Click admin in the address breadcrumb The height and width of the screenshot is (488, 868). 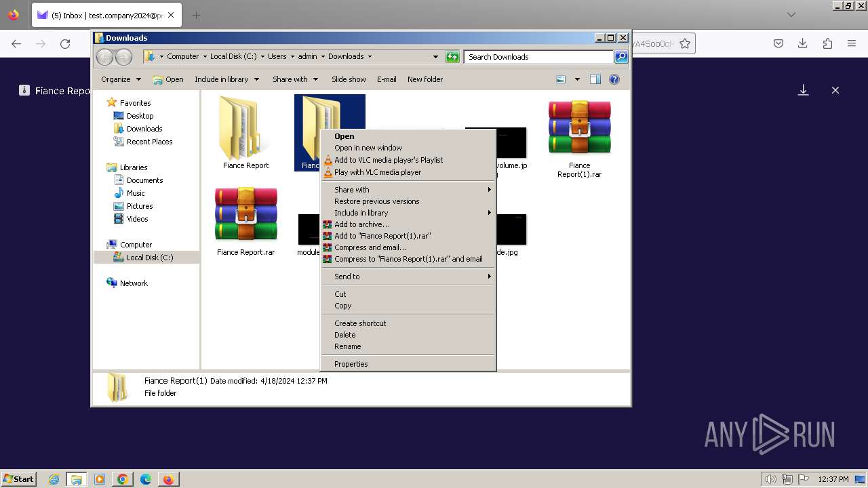pos(307,56)
